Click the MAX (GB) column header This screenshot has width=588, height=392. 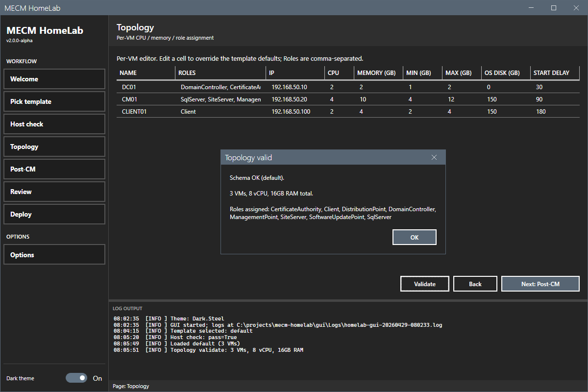[x=462, y=73]
